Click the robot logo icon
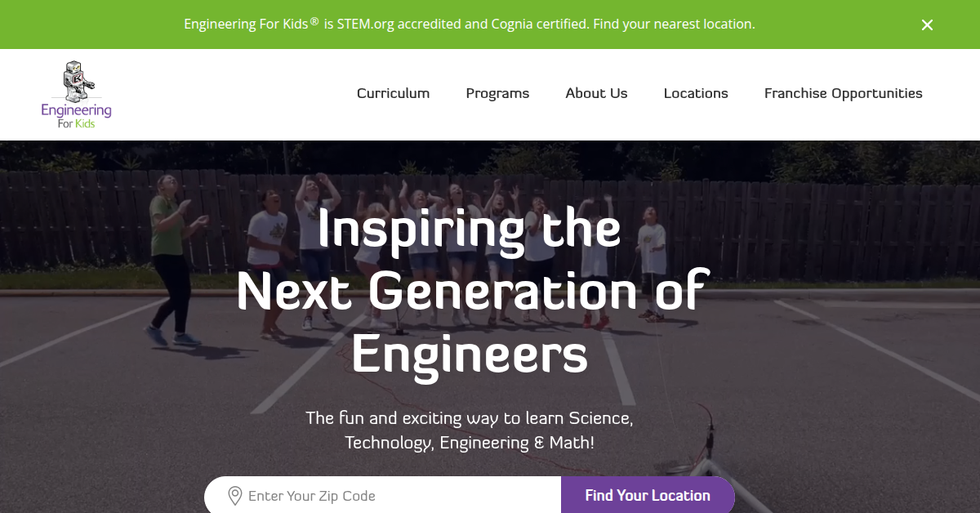 click(x=77, y=81)
